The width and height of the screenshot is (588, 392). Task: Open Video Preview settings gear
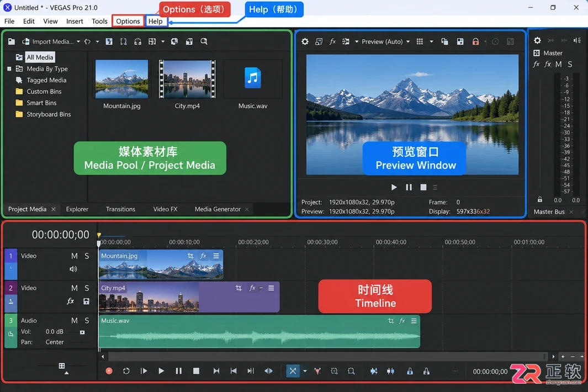coord(305,41)
